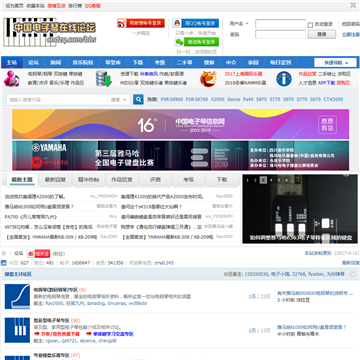The width and height of the screenshot is (360, 360).
Task: Select slide 1 in image carousel
Action: [x=247, y=180]
